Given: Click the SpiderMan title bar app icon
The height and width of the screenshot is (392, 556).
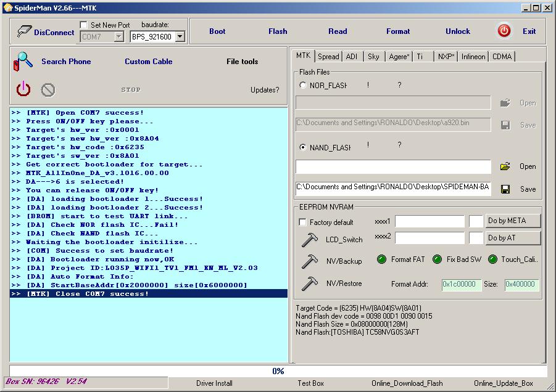Looking at the screenshot, I should pyautogui.click(x=8, y=7).
